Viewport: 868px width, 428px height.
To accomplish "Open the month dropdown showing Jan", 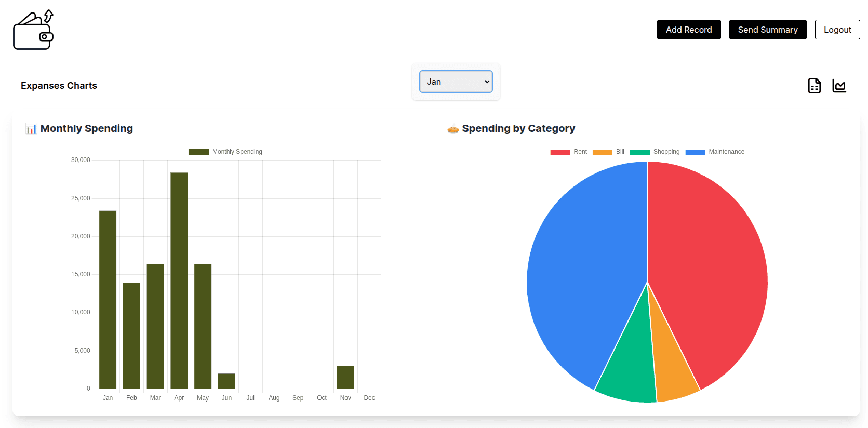I will point(456,82).
